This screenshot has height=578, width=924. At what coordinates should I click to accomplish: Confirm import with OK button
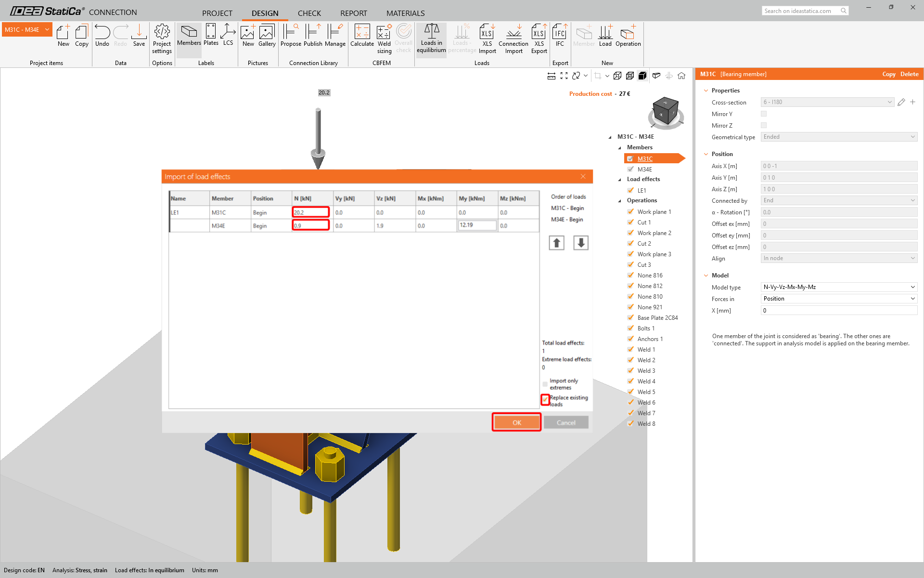516,422
